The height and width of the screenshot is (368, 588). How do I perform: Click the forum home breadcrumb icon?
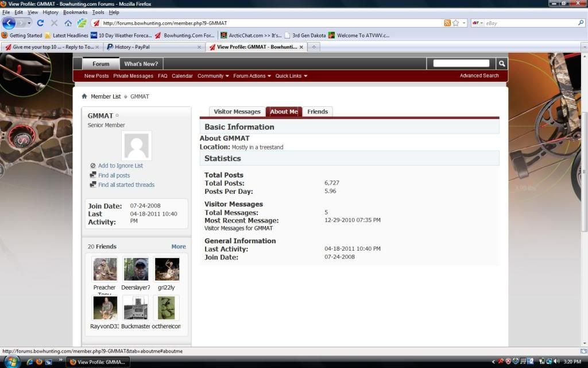[84, 97]
